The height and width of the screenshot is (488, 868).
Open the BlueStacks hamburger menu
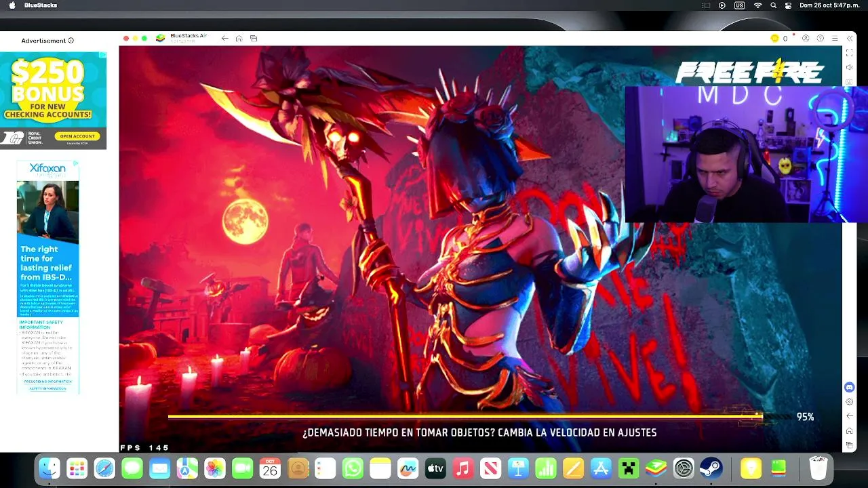(835, 39)
